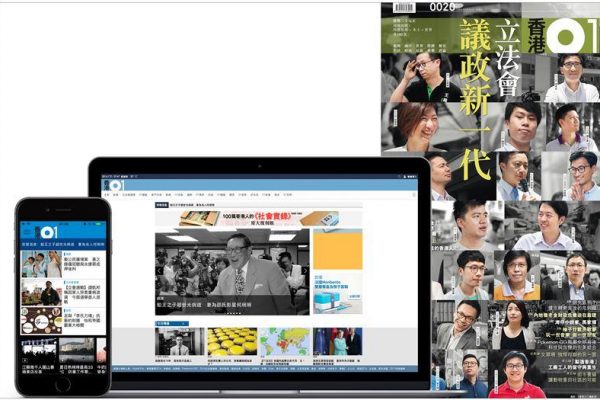Screen dimensions: 600x400
Task: Open the article thumbnail of the man in a tie
Action: [x=179, y=341]
